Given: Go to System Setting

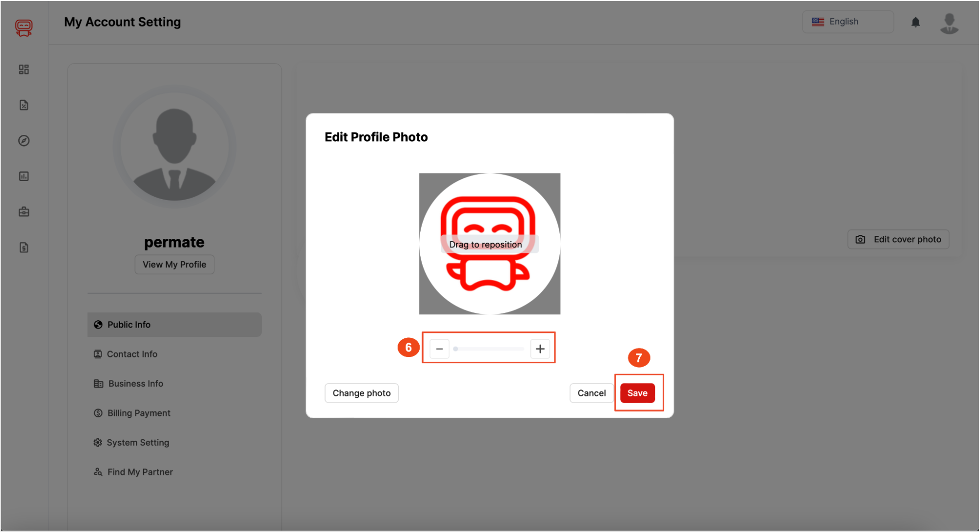Looking at the screenshot, I should [138, 442].
